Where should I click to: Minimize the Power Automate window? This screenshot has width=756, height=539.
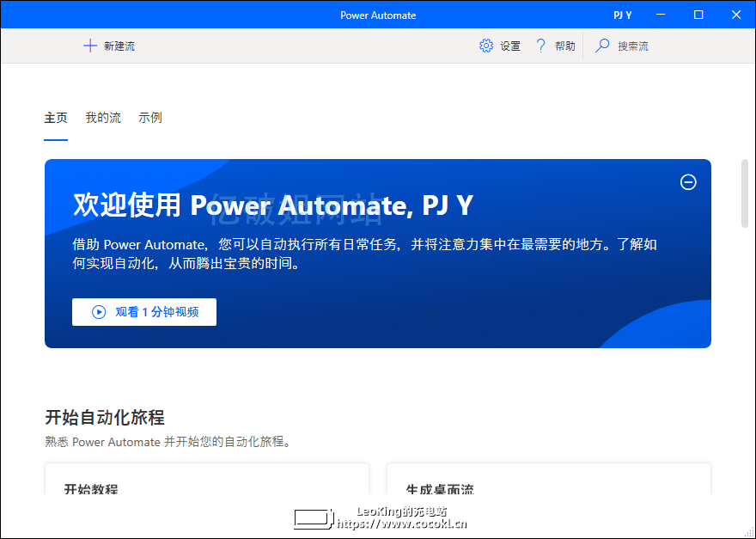[661, 15]
